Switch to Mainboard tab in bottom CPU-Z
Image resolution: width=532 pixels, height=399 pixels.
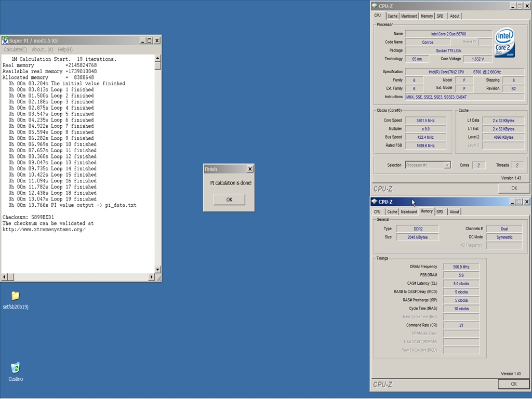coord(408,212)
